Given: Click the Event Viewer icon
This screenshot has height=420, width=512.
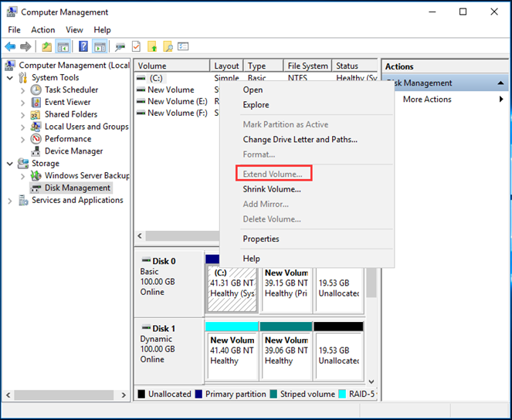Looking at the screenshot, I should coord(36,102).
